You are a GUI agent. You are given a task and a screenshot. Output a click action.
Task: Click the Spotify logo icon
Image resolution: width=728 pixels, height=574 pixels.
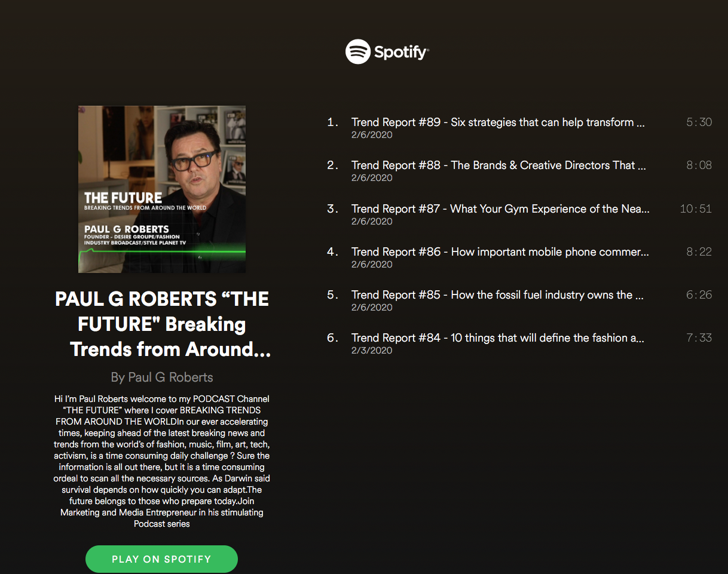click(x=357, y=52)
